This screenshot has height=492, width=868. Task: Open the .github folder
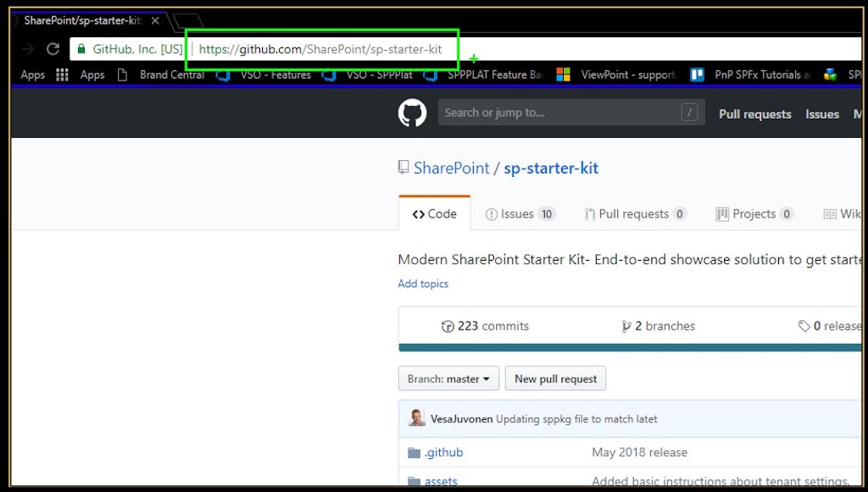443,452
